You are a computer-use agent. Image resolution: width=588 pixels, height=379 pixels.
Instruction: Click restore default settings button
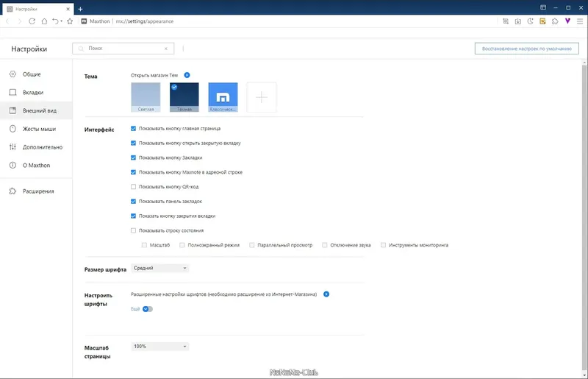coord(526,49)
